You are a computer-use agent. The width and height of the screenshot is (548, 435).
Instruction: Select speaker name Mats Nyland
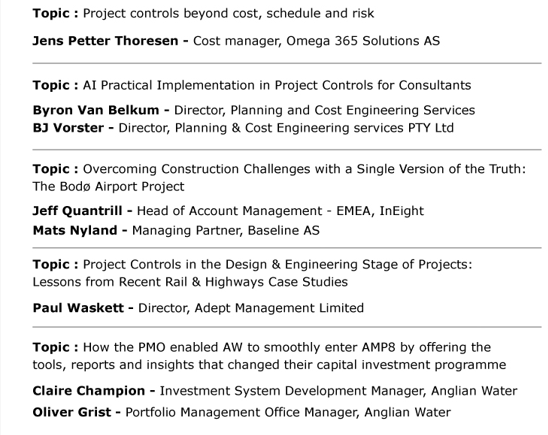(75, 231)
